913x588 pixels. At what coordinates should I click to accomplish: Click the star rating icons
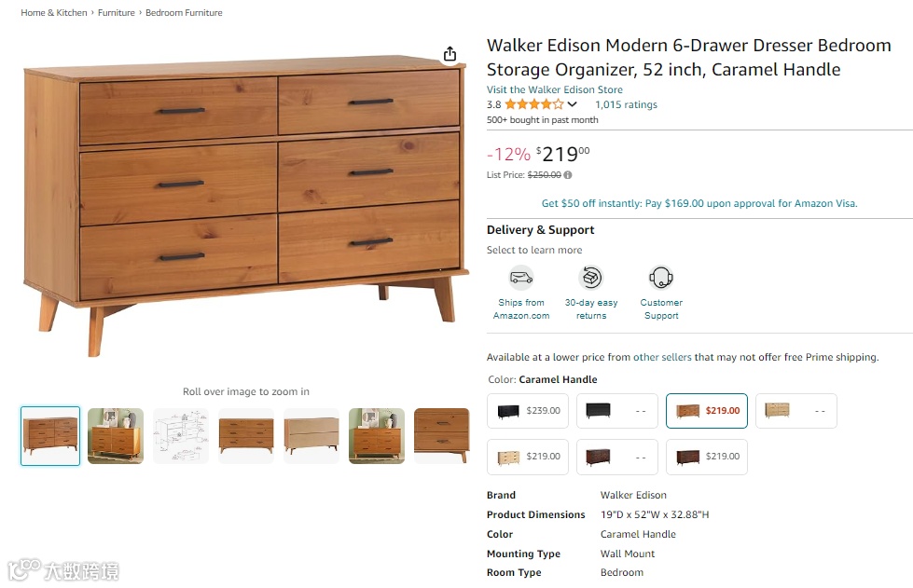[x=534, y=104]
